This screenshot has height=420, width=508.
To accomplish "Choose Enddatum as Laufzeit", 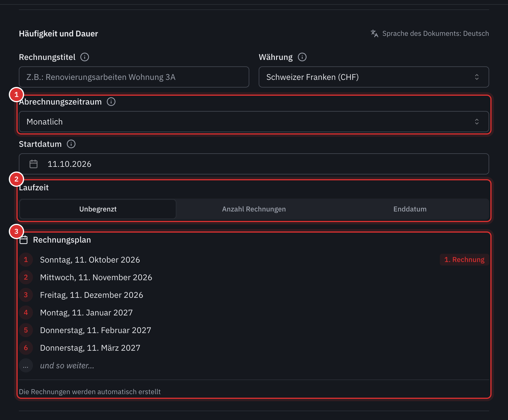I will coord(410,209).
